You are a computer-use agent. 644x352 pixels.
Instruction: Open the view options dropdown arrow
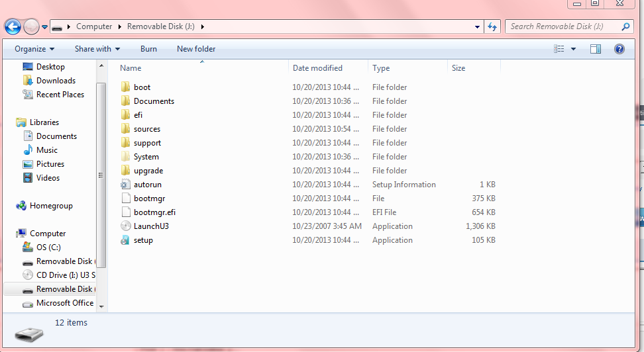pos(573,49)
